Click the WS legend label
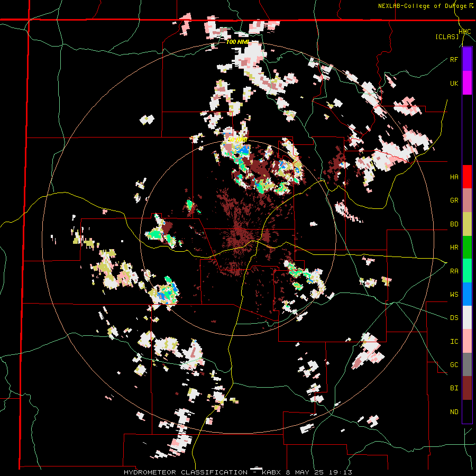 [x=454, y=295]
